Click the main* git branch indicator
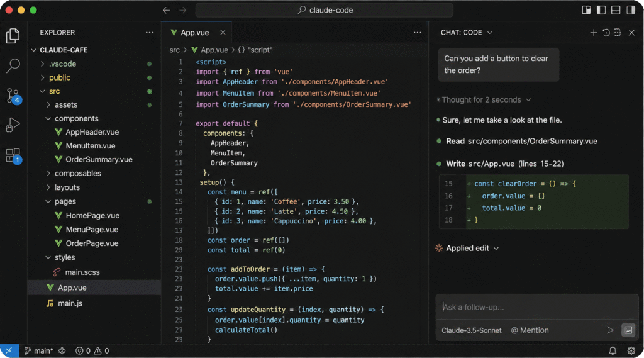The image size is (644, 358). tap(38, 350)
